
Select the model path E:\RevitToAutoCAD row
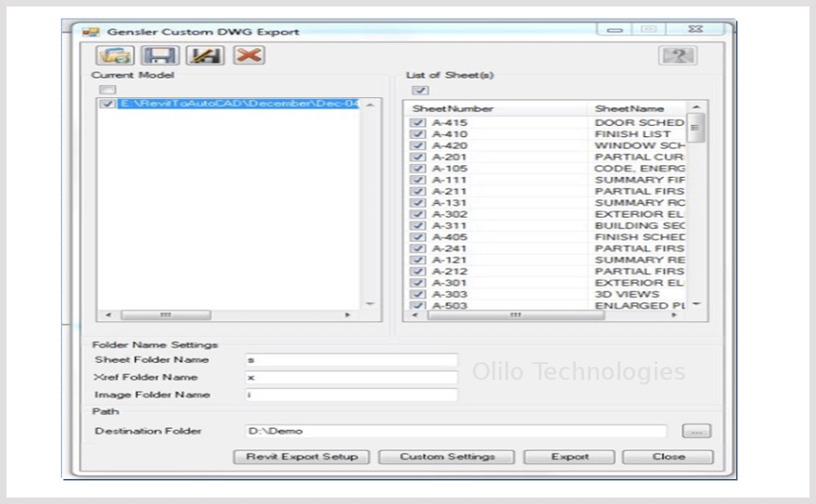tap(239, 104)
